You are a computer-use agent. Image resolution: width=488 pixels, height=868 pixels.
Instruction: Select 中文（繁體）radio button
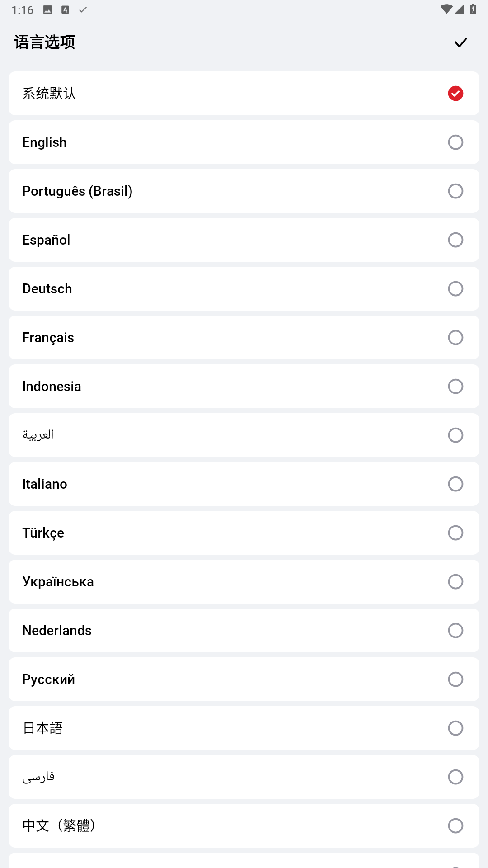coord(455,826)
